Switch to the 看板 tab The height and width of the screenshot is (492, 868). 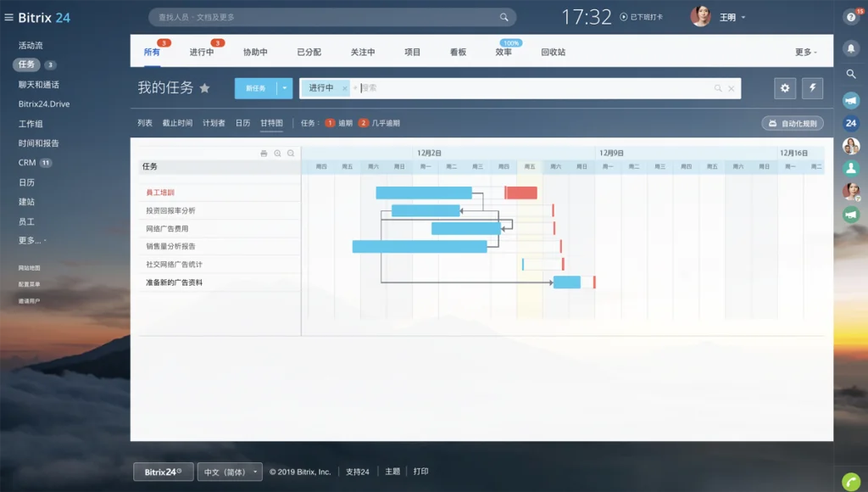click(458, 52)
